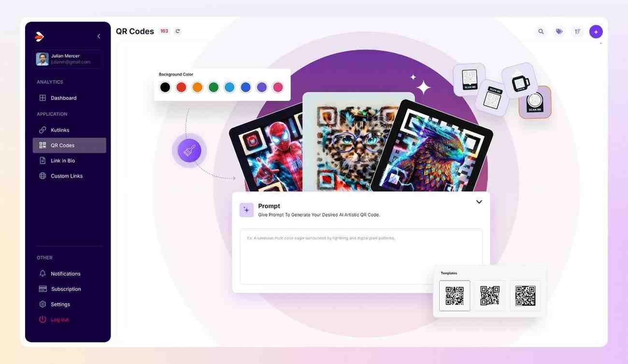Choose purple background color
Image resolution: width=628 pixels, height=364 pixels.
[261, 87]
